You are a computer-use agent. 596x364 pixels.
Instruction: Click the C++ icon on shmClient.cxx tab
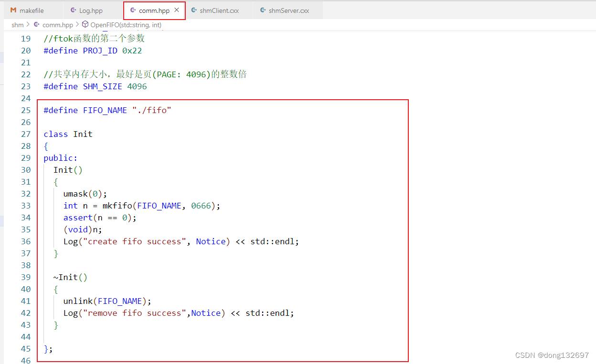click(x=194, y=10)
